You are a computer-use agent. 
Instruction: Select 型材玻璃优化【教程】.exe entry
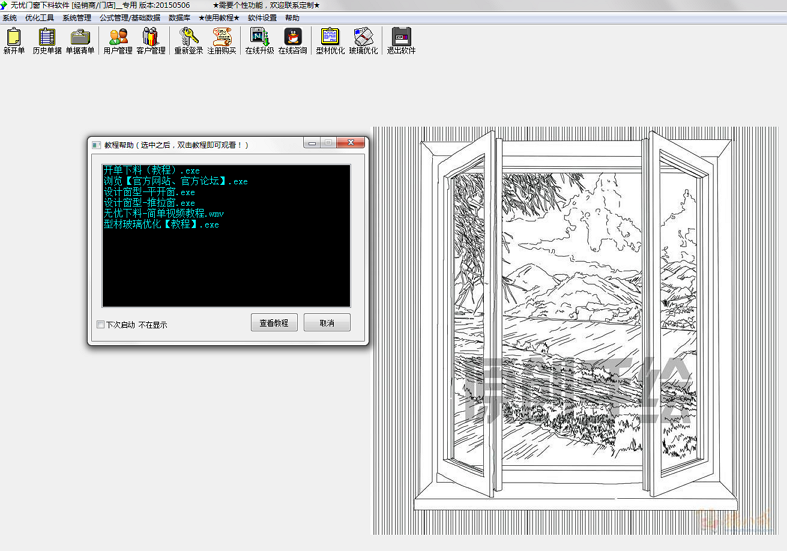click(161, 224)
